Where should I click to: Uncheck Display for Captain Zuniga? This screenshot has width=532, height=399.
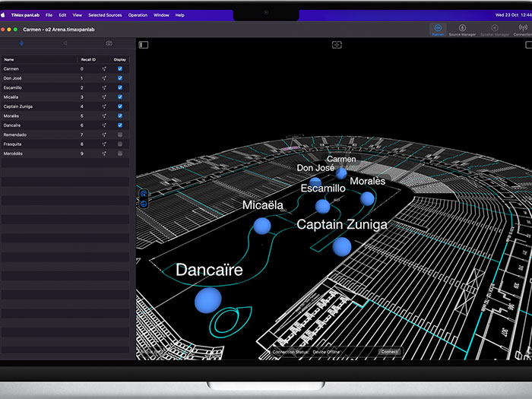pyautogui.click(x=120, y=106)
